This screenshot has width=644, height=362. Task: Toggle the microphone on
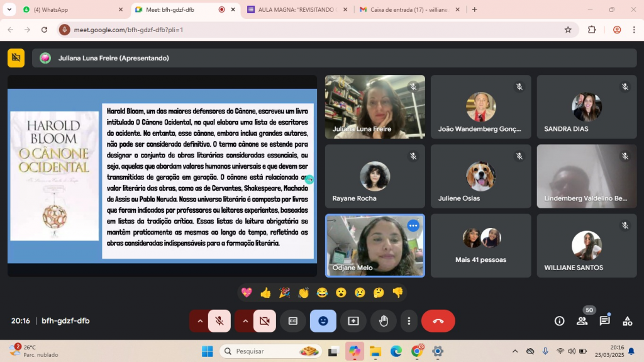pos(219,321)
